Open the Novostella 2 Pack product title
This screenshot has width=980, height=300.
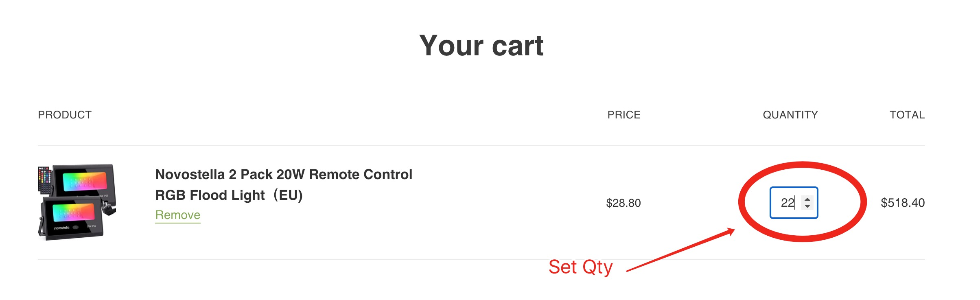(284, 184)
